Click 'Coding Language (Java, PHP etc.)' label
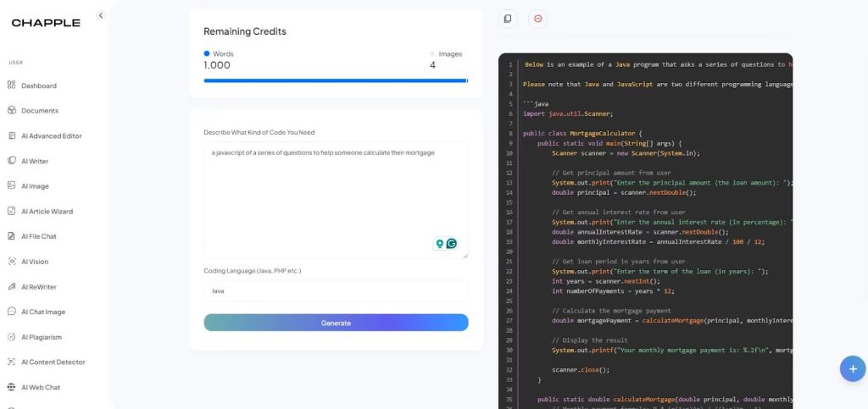Image resolution: width=868 pixels, height=409 pixels. click(x=253, y=271)
